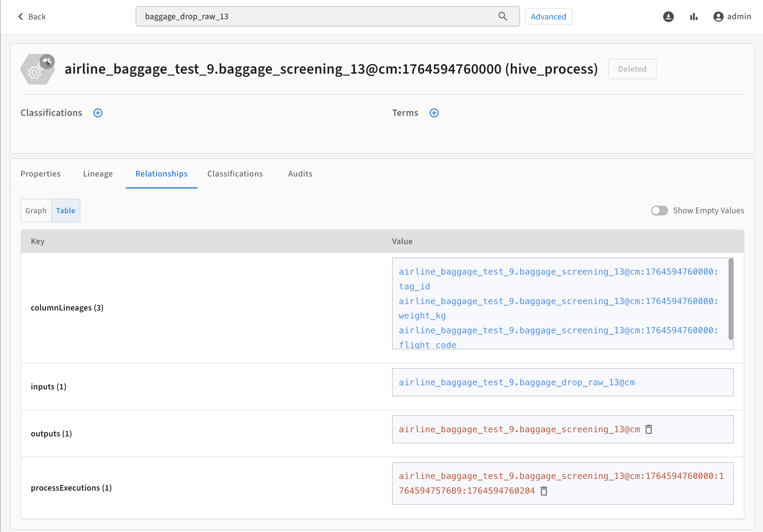Click the hive_process entity hexagon icon

click(x=38, y=69)
